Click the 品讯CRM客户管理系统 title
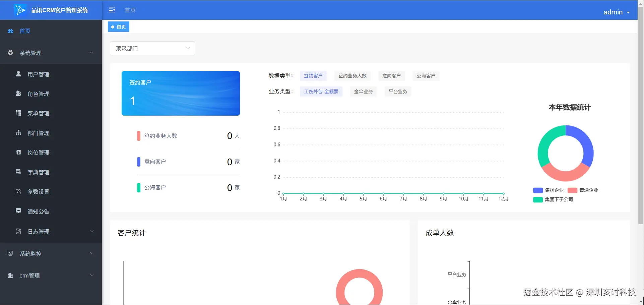The height and width of the screenshot is (305, 644). [x=60, y=10]
